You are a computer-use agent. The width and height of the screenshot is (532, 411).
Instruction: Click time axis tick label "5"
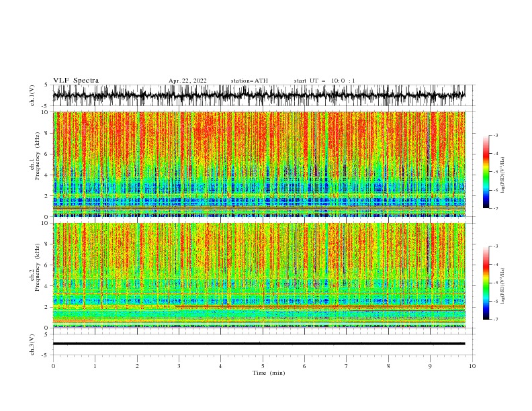(263, 366)
